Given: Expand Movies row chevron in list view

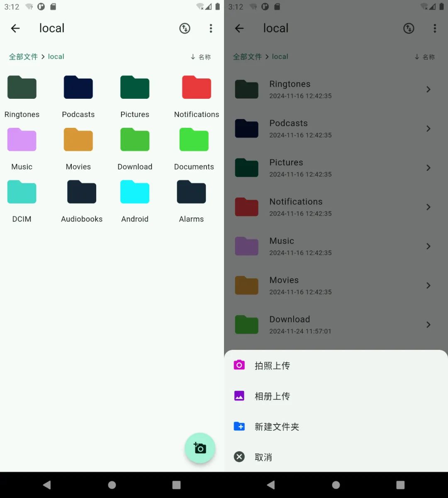Looking at the screenshot, I should [429, 286].
